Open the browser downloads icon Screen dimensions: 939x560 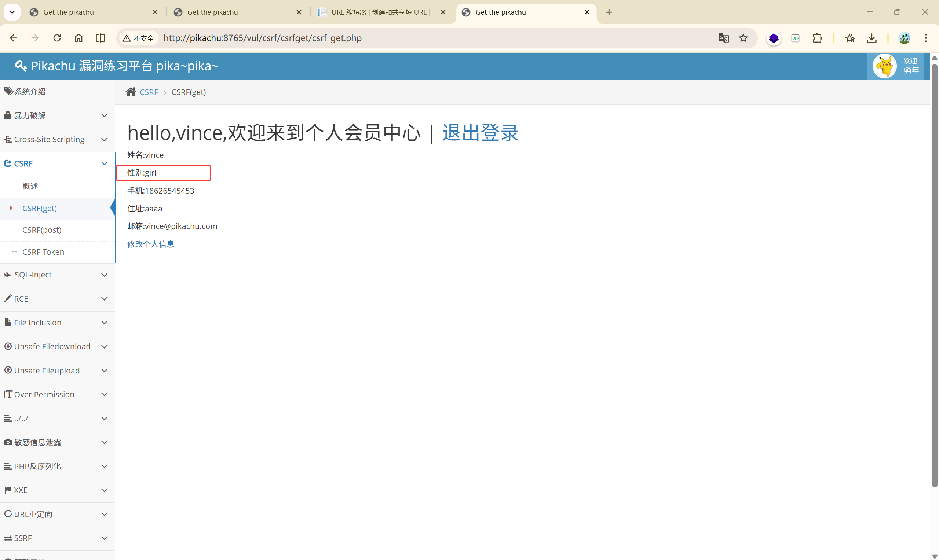pyautogui.click(x=872, y=38)
